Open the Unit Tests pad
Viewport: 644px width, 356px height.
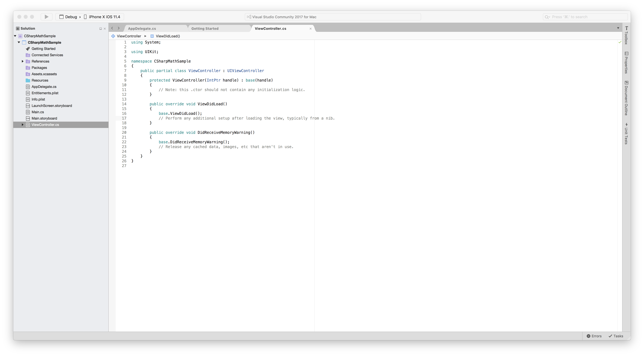click(627, 134)
